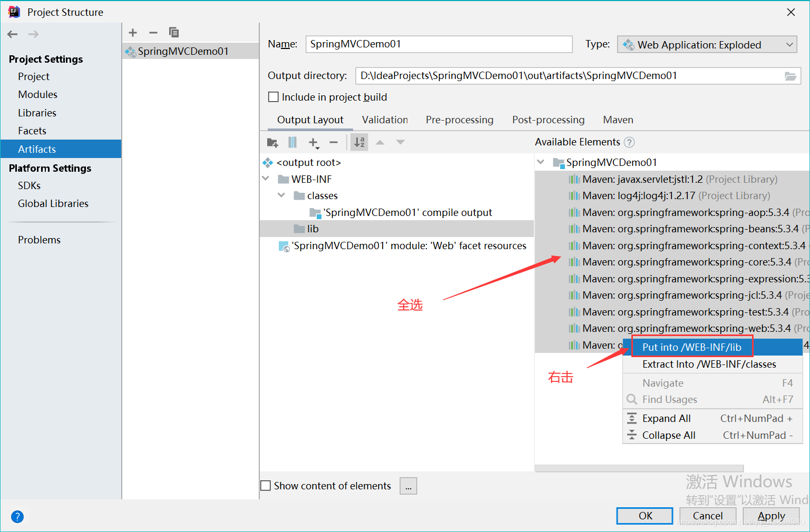Click the IntelliJ logo in title bar
This screenshot has width=810, height=532.
tap(14, 12)
